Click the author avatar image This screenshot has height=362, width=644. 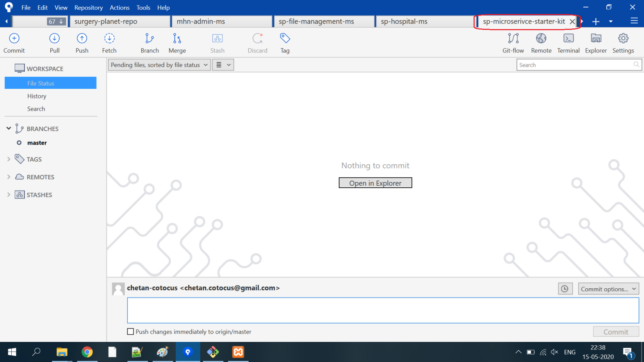click(118, 289)
